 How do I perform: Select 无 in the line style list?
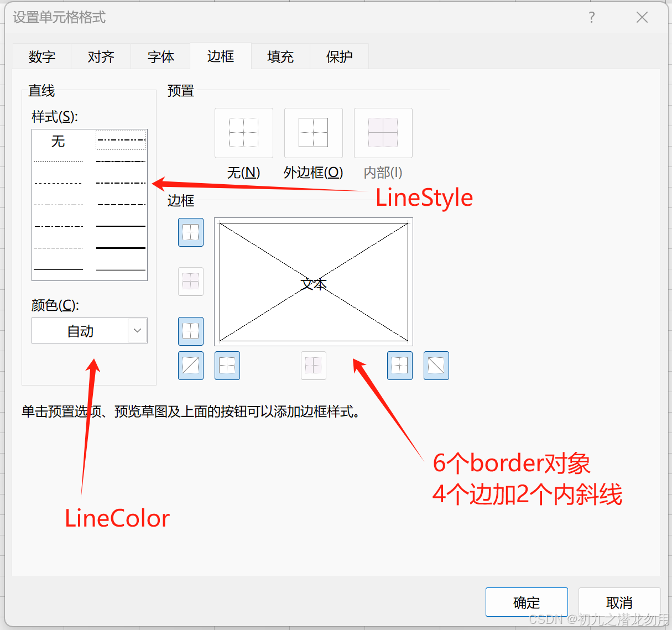coord(57,142)
